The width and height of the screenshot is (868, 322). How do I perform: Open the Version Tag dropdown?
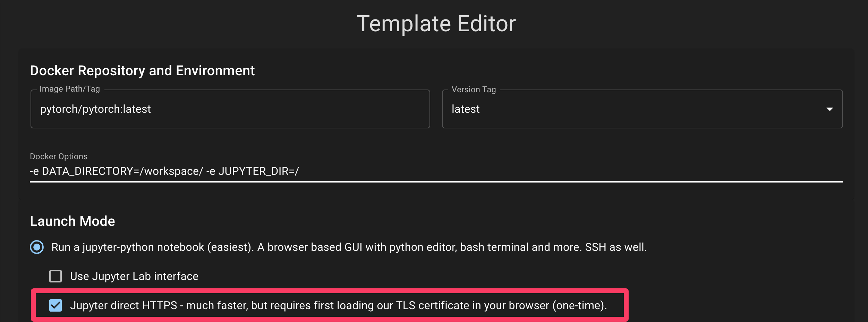[642, 109]
